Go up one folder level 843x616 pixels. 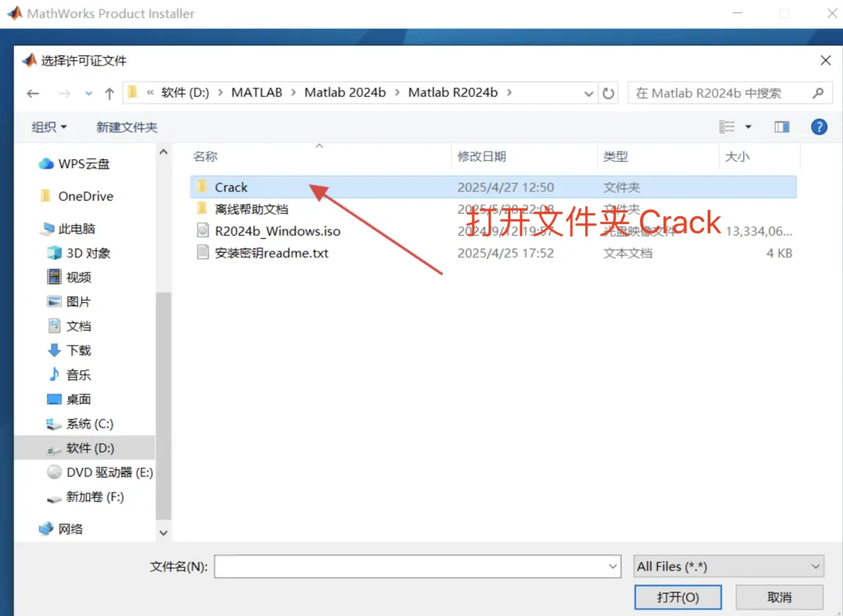coord(109,94)
